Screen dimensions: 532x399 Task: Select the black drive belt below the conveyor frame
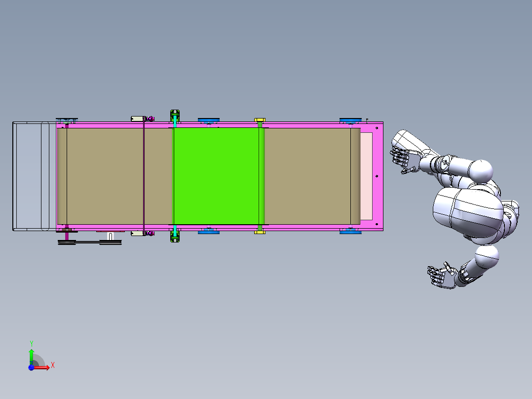(x=90, y=242)
